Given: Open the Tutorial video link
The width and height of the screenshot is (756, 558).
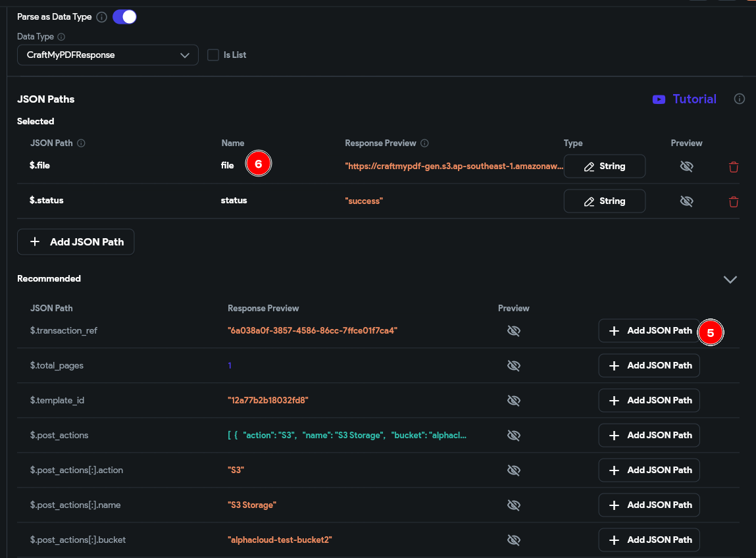Looking at the screenshot, I should pyautogui.click(x=684, y=99).
